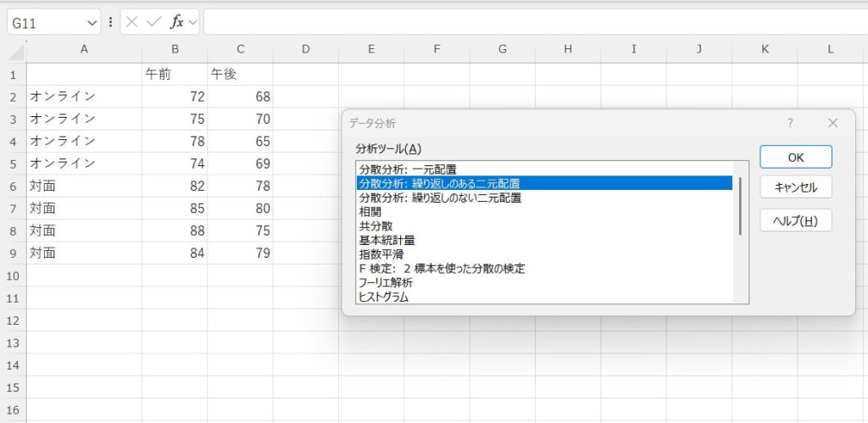Viewport: 868px width, 423px height.
Task: Click the ヘルプ(H) button
Action: tap(795, 220)
